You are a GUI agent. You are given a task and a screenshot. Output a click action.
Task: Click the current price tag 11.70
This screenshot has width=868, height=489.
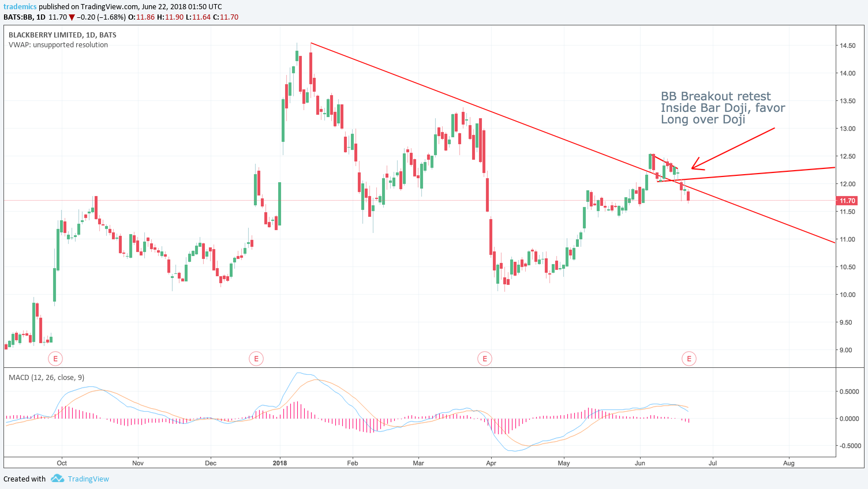point(847,201)
